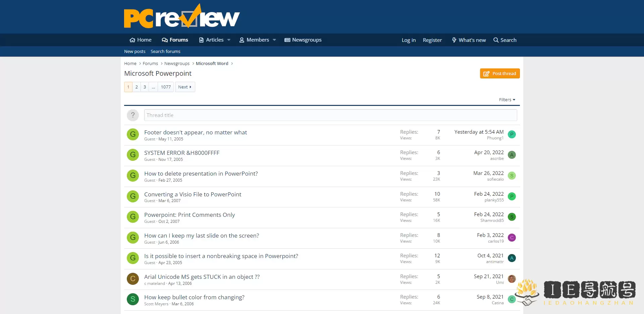Viewport: 644px width, 314px height.
Task: Click the brown avatar for c mateland
Action: point(133,279)
